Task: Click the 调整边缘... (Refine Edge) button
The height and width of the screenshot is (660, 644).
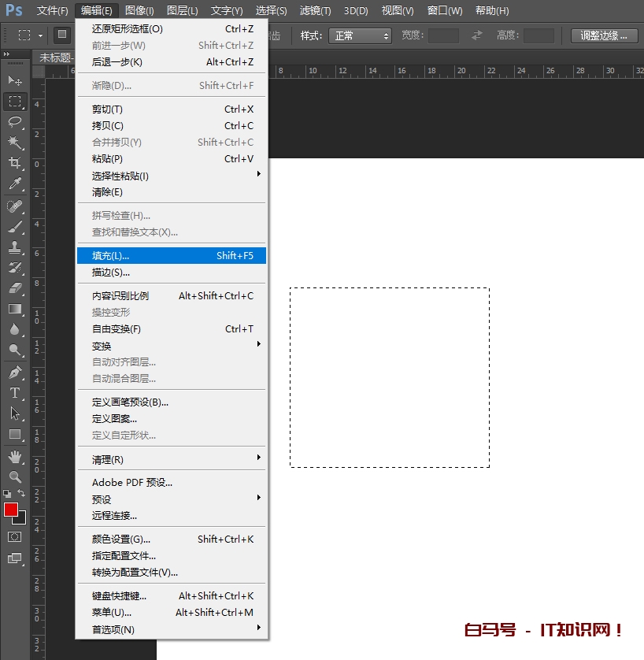Action: coord(604,35)
